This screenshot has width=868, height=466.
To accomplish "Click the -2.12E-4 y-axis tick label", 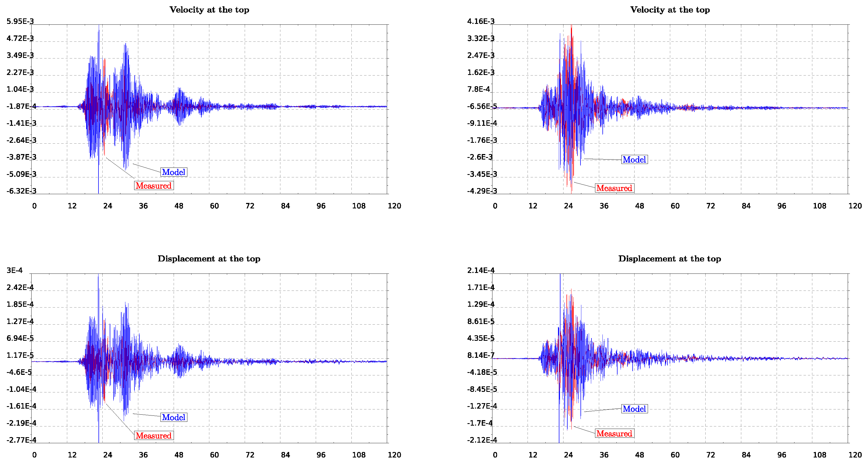I will 482,440.
